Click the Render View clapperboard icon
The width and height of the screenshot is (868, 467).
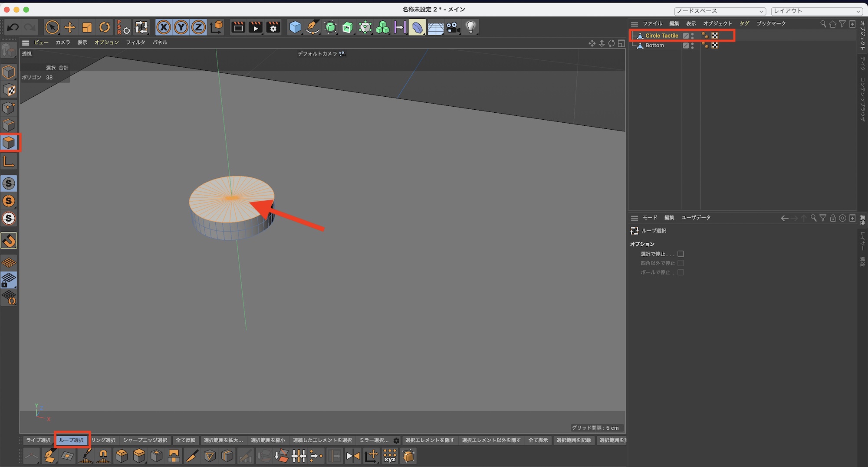coord(238,27)
